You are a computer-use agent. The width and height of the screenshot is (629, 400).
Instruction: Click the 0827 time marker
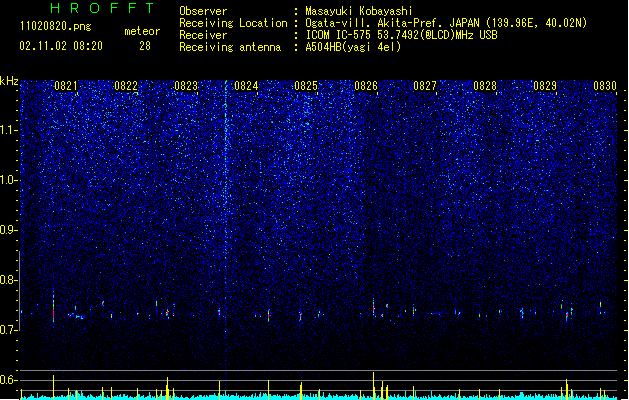tap(425, 86)
